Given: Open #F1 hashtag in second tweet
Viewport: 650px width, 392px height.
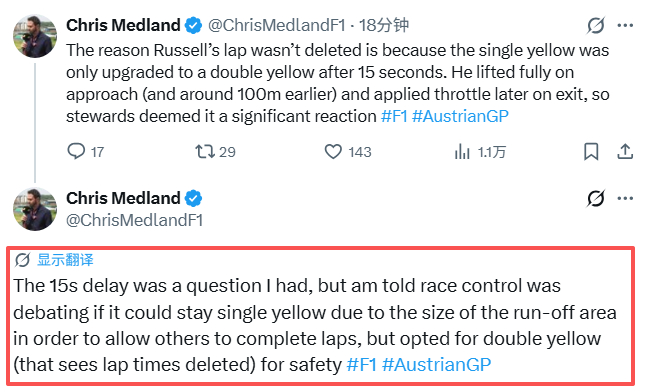Looking at the screenshot, I should 361,365.
